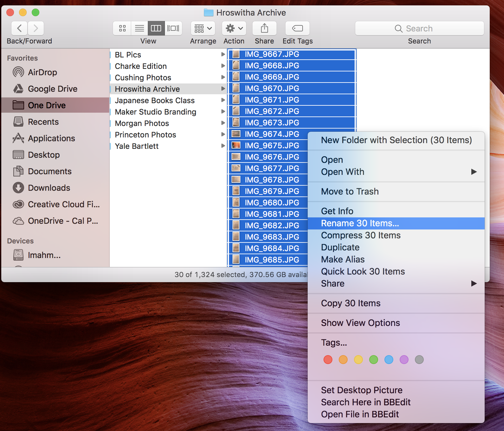504x431 pixels.
Task: Choose New Folder with Selection (30 Items)
Action: 396,140
